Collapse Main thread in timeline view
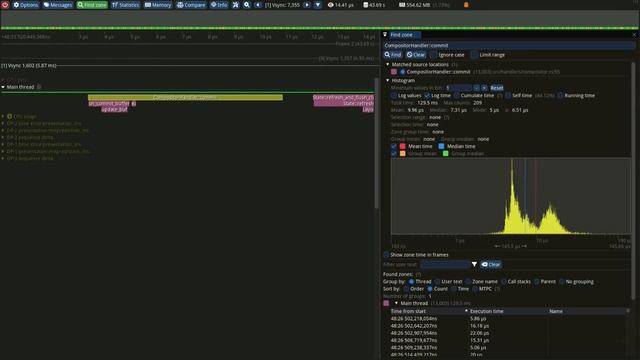Screen dimensions: 640x360 point(3,87)
